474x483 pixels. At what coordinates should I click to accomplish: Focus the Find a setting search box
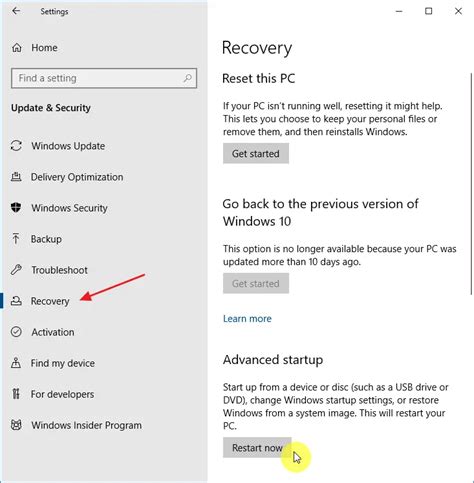click(104, 78)
